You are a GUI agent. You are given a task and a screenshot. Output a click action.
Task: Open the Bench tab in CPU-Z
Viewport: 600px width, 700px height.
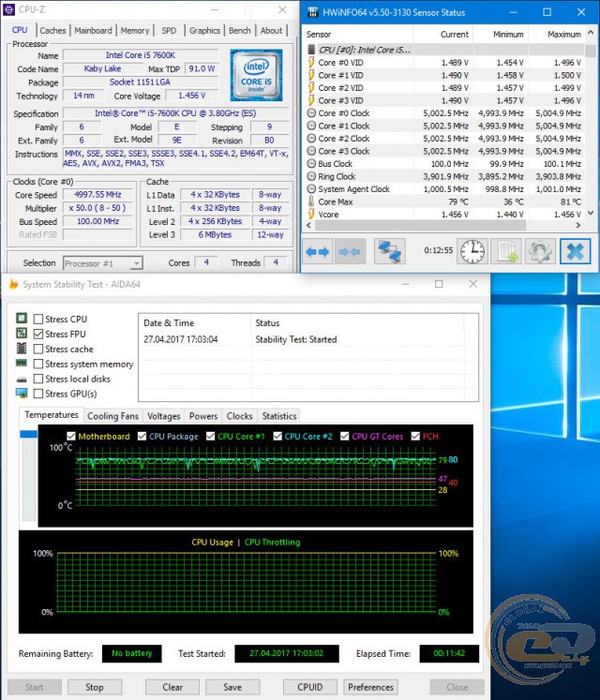(x=239, y=30)
